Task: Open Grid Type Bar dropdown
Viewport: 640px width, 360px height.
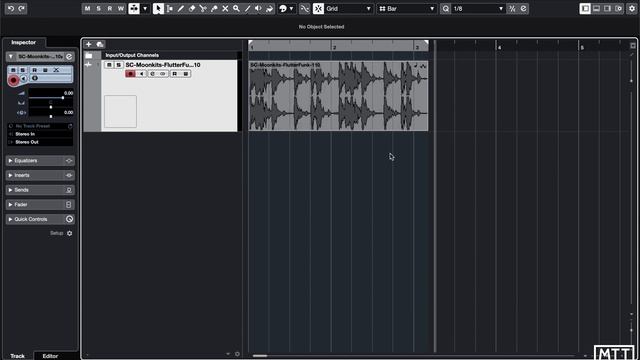Action: click(407, 9)
